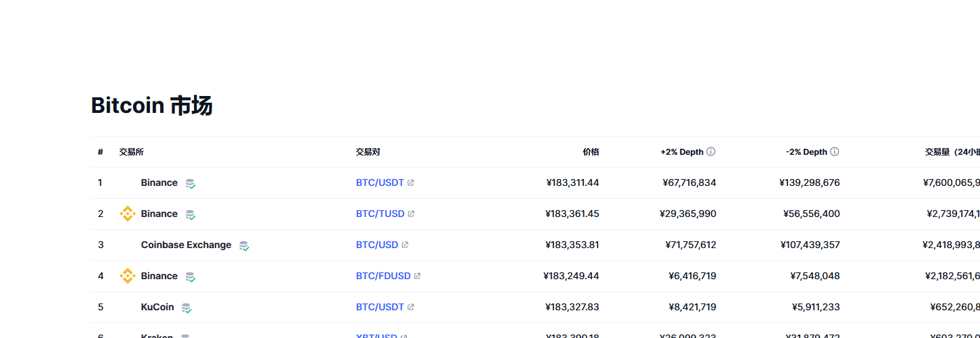Sort by the 交易对 column header
This screenshot has height=338, width=980.
tap(368, 152)
